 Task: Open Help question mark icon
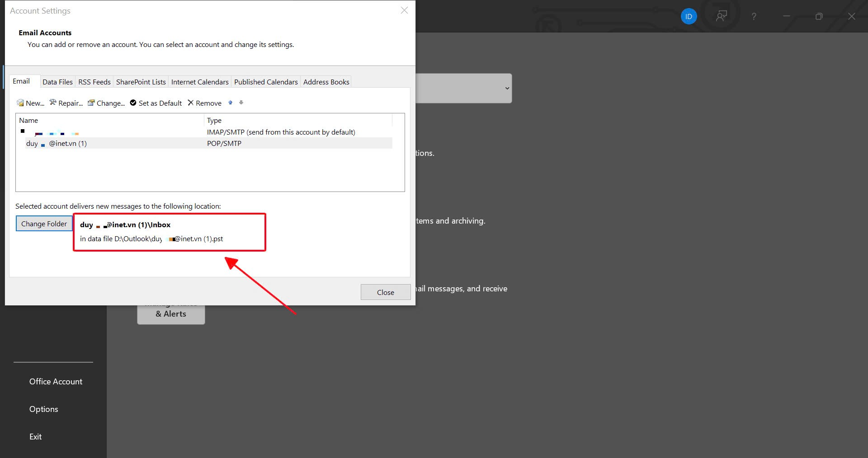click(x=754, y=16)
